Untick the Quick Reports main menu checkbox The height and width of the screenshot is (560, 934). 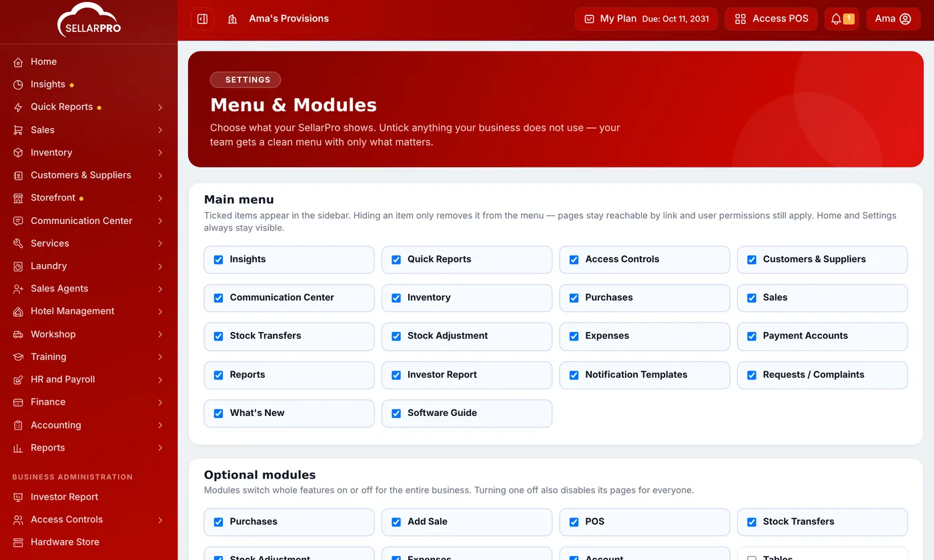pos(396,259)
